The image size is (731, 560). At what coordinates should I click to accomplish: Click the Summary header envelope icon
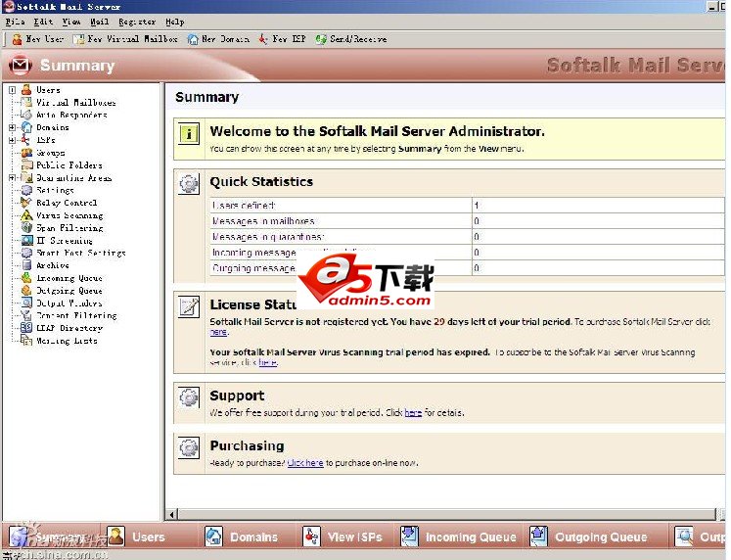pos(20,66)
